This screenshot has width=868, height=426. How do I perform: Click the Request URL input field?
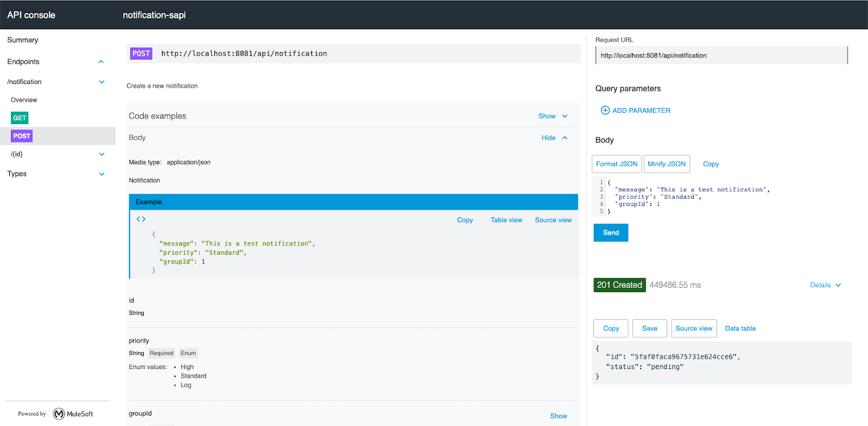720,55
